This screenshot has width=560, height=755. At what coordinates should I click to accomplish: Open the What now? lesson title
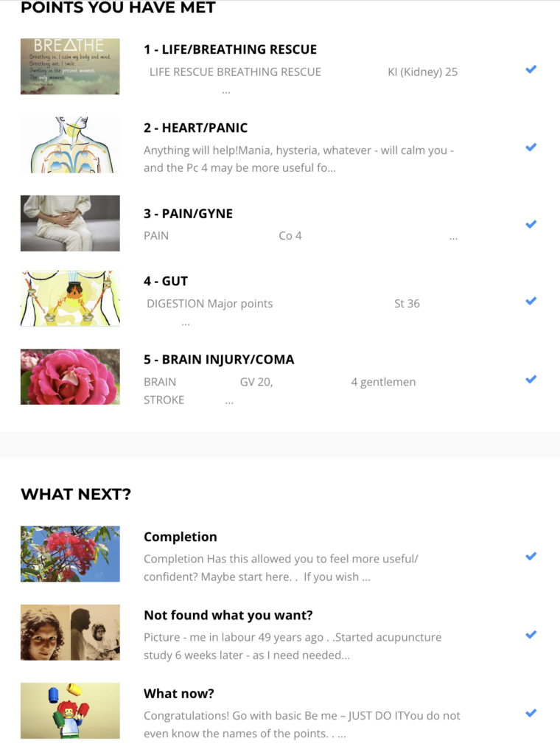pos(179,694)
